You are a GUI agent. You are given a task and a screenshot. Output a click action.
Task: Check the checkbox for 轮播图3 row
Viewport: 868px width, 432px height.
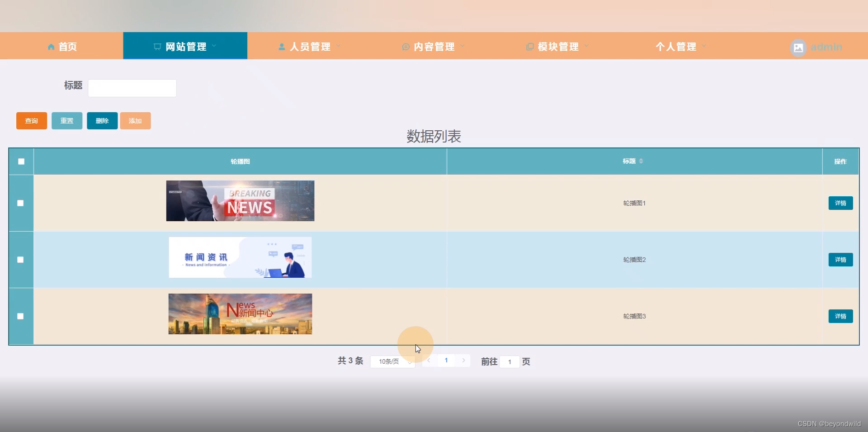(20, 316)
